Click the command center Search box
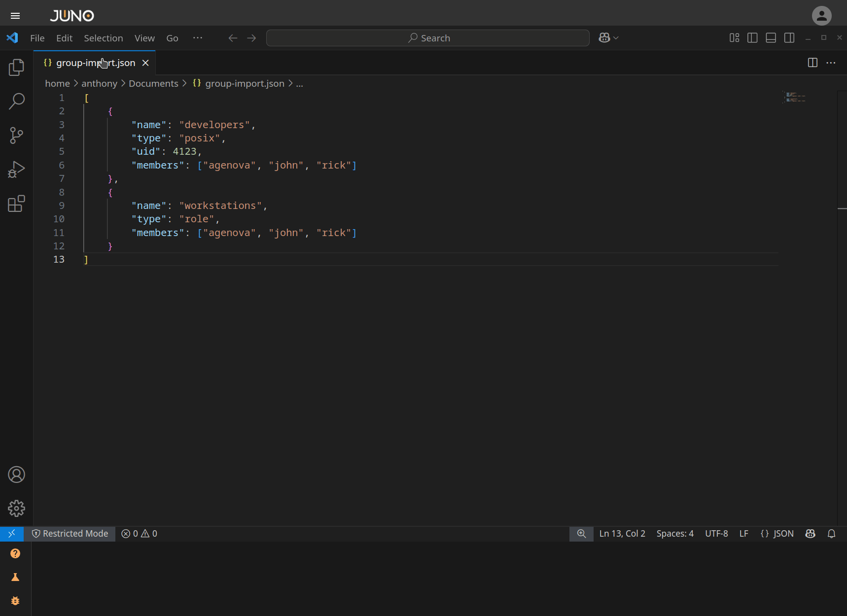847x616 pixels. tap(427, 38)
